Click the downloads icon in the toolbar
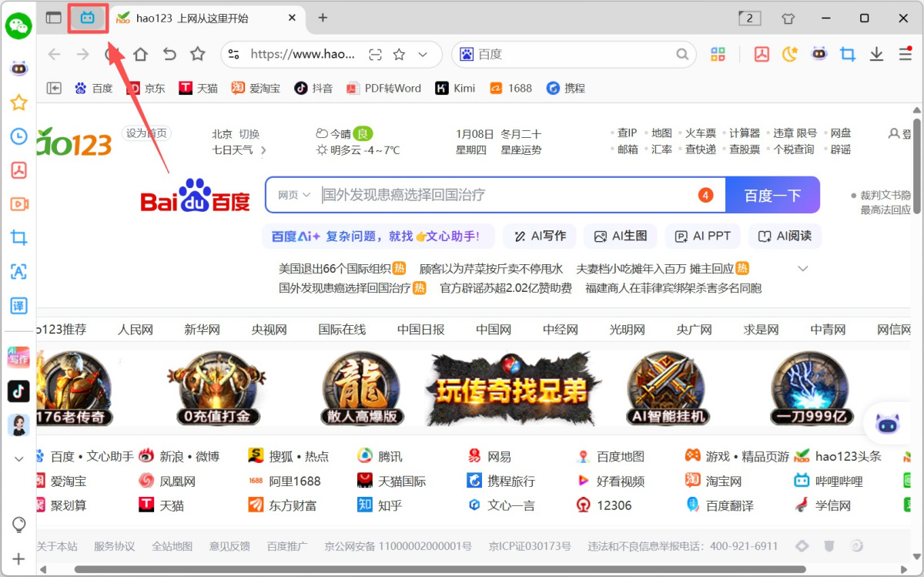 (878, 54)
